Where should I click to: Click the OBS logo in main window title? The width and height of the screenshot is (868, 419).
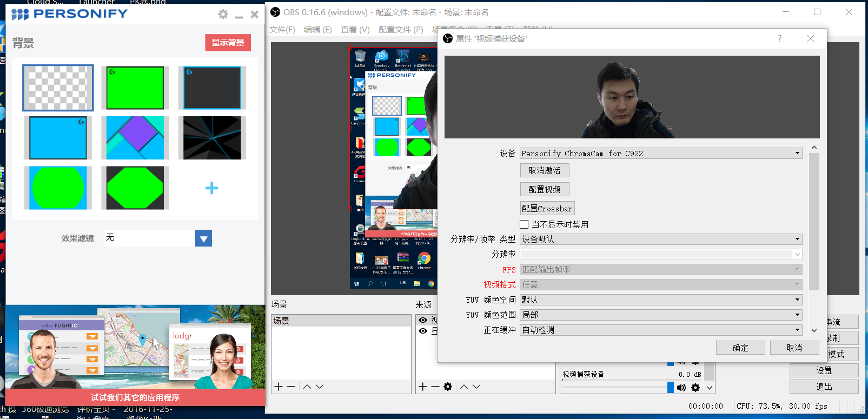click(275, 12)
